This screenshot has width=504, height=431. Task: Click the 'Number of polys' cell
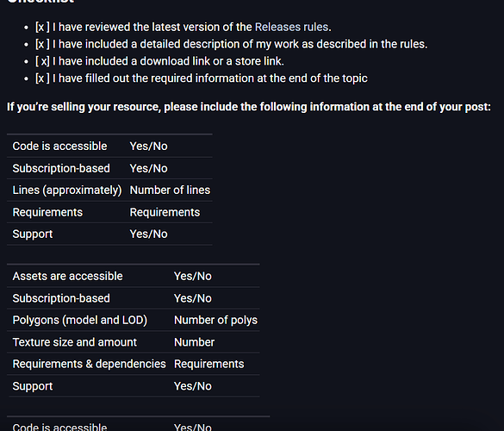point(215,321)
